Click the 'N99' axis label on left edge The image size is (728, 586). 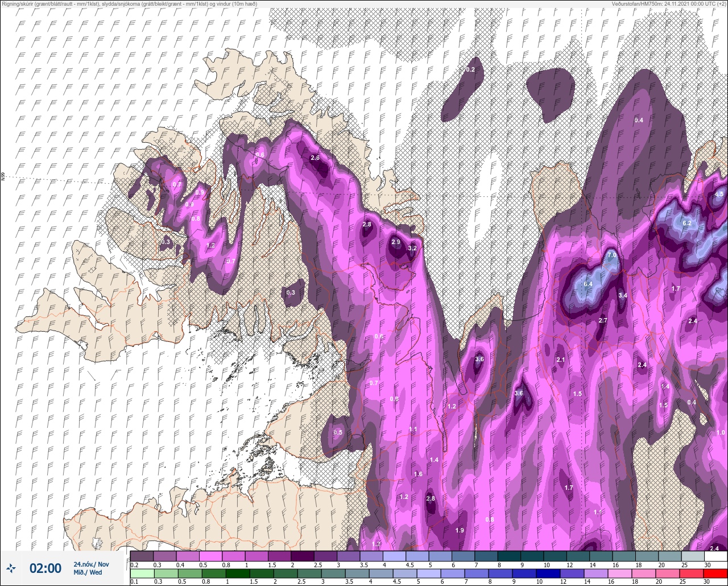point(3,177)
